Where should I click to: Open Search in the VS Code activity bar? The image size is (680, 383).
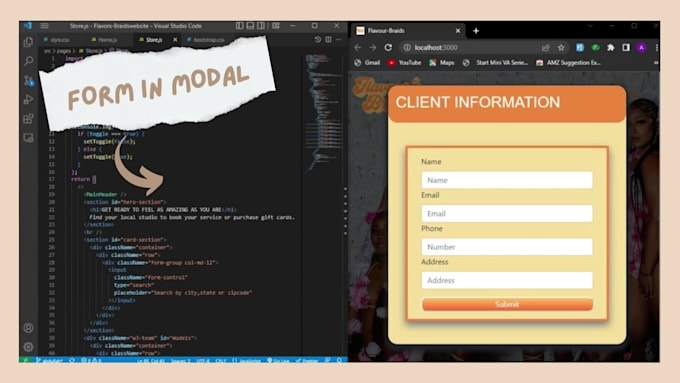pos(29,61)
